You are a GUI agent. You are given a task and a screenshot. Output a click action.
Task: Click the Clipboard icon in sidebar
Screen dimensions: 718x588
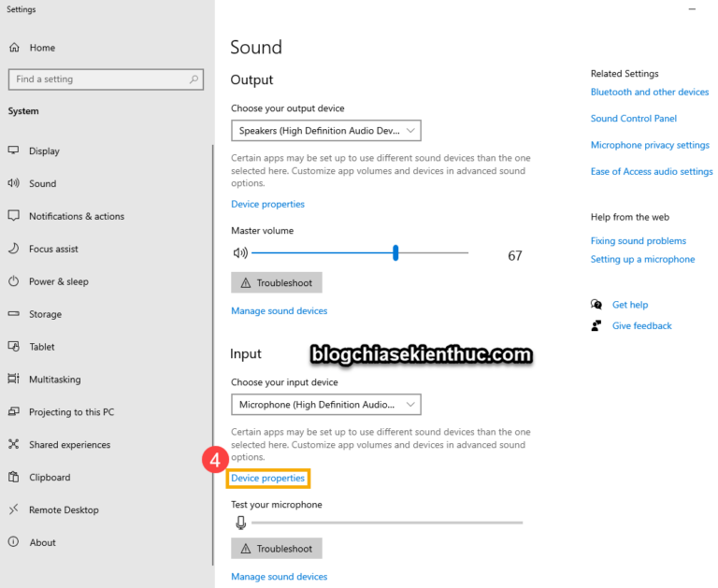tap(13, 477)
